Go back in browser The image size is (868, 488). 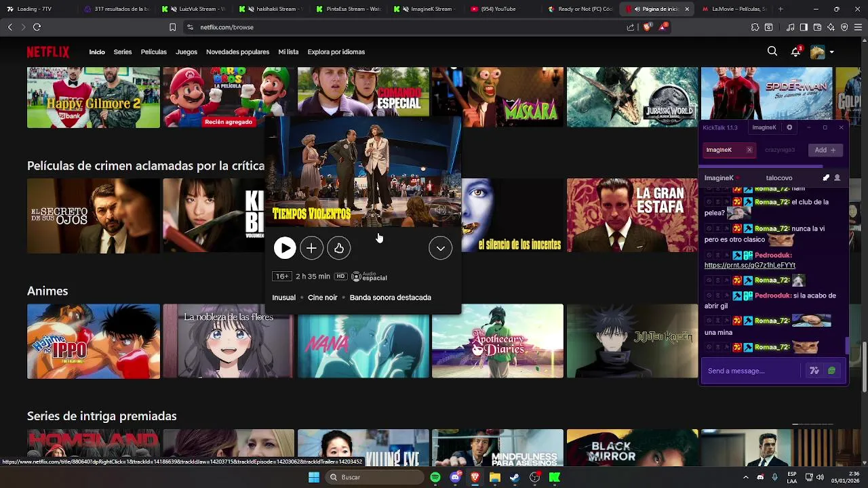[x=9, y=27]
